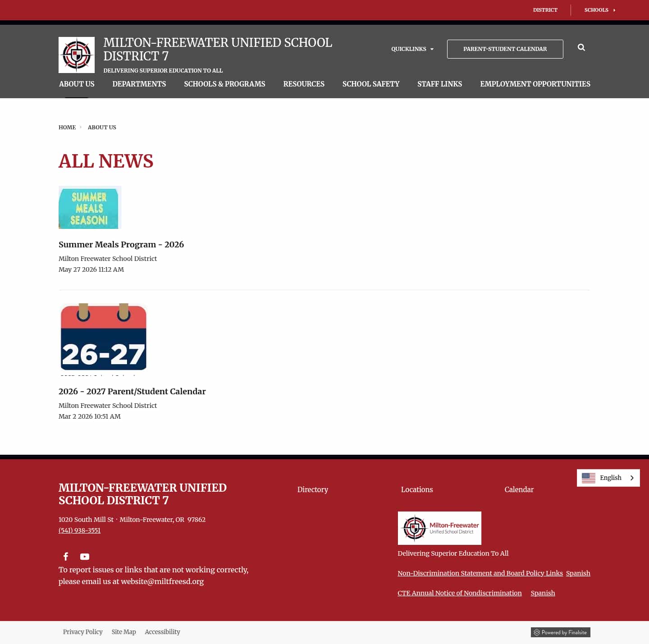Click the All News heading
Viewport: 649px width, 644px height.
click(x=106, y=161)
